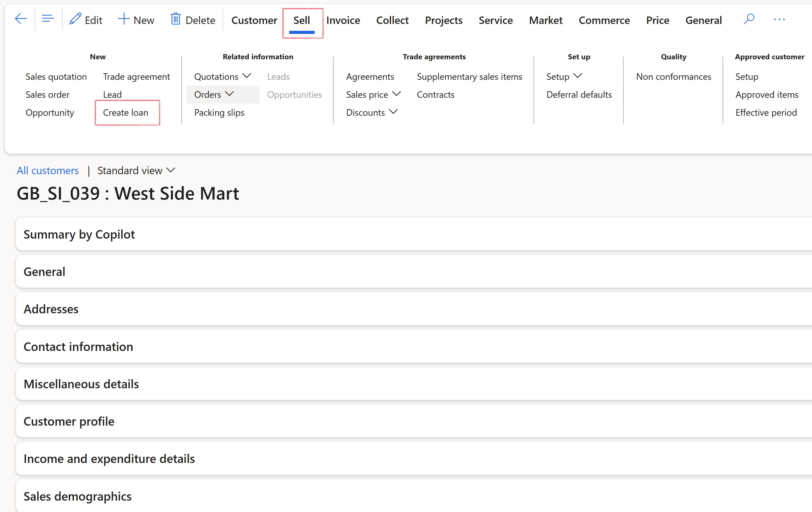Go to All customers link
This screenshot has width=812, height=512.
click(48, 170)
